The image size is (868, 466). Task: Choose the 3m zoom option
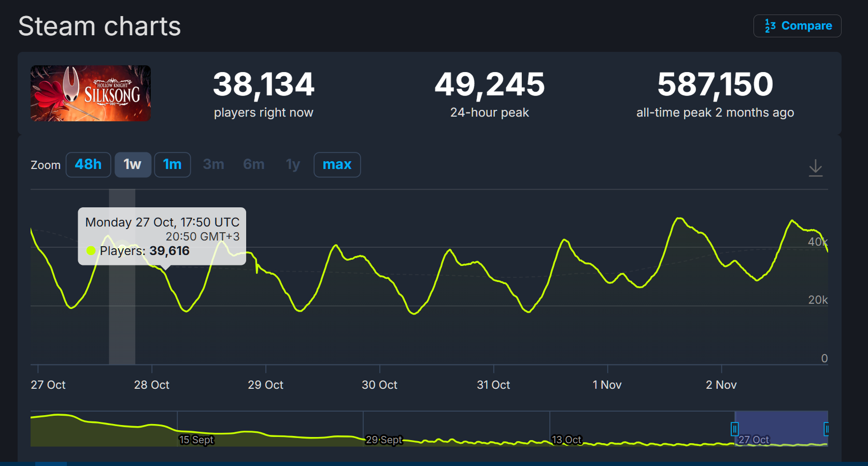(214, 165)
